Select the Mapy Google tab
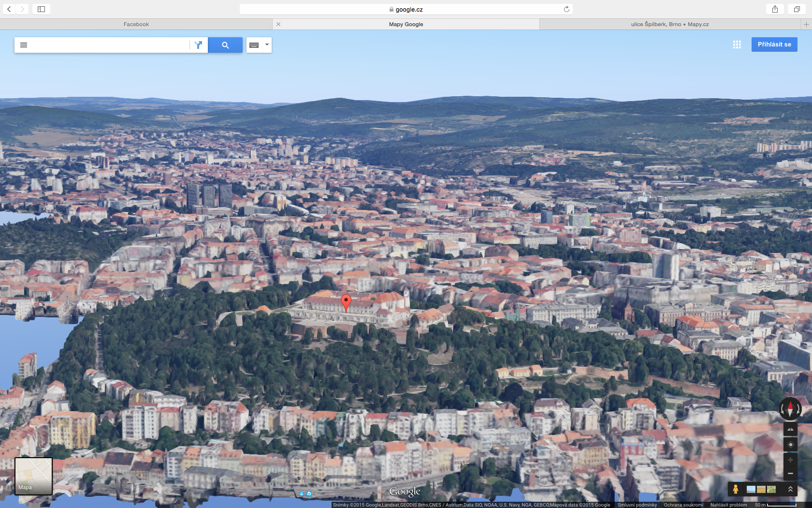This screenshot has height=508, width=812. 406,24
